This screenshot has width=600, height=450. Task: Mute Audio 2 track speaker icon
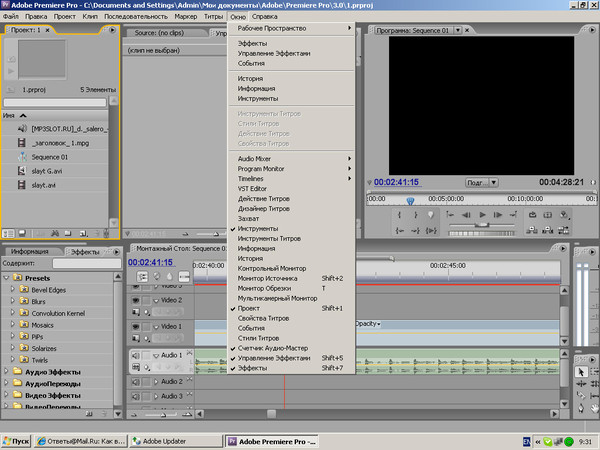(136, 382)
